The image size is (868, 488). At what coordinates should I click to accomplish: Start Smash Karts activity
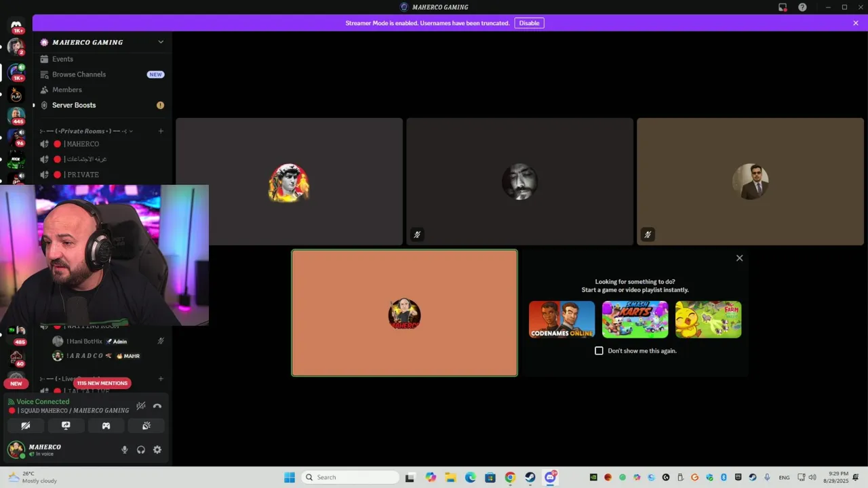click(x=635, y=319)
